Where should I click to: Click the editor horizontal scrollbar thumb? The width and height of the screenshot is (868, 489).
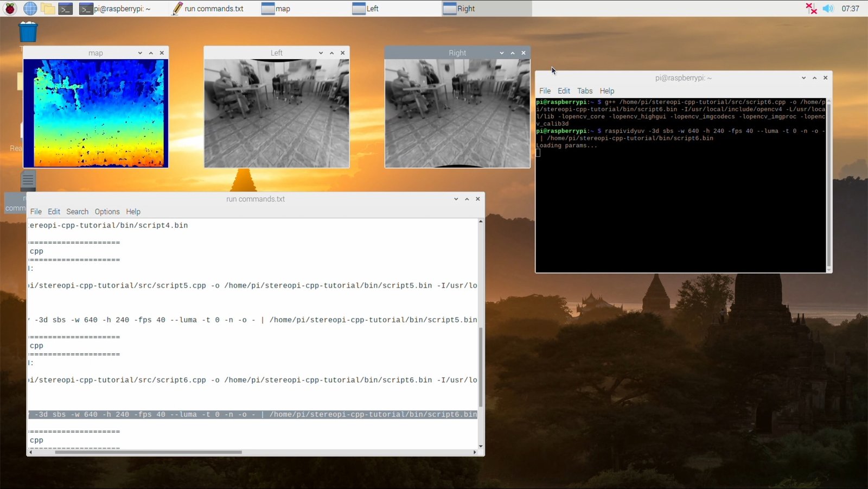(148, 452)
